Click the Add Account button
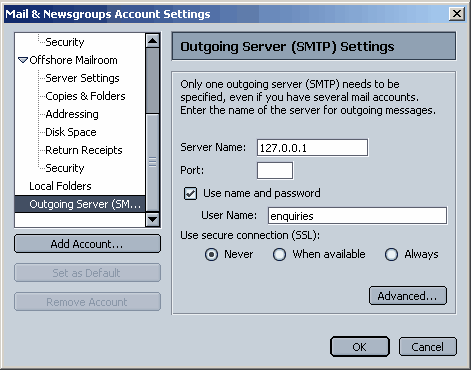This screenshot has width=471, height=370. 87,244
